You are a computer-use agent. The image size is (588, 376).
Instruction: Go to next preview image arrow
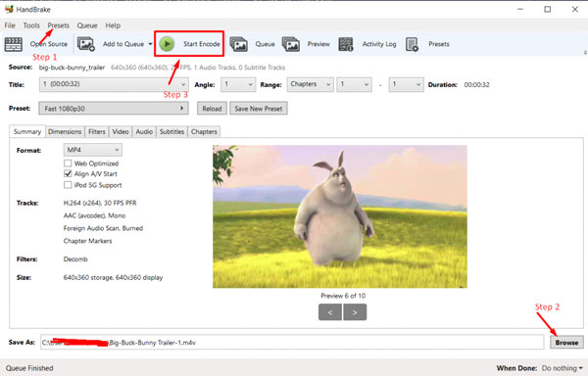355,312
